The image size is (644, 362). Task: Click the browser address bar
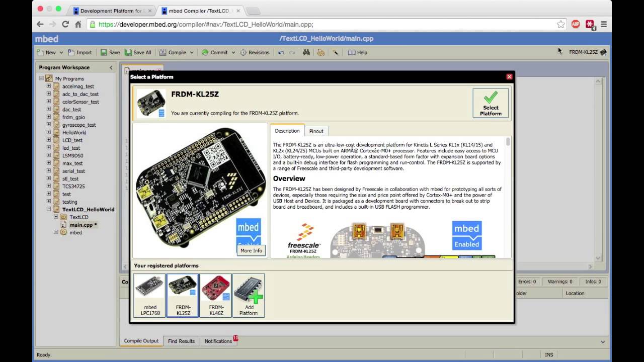point(327,24)
